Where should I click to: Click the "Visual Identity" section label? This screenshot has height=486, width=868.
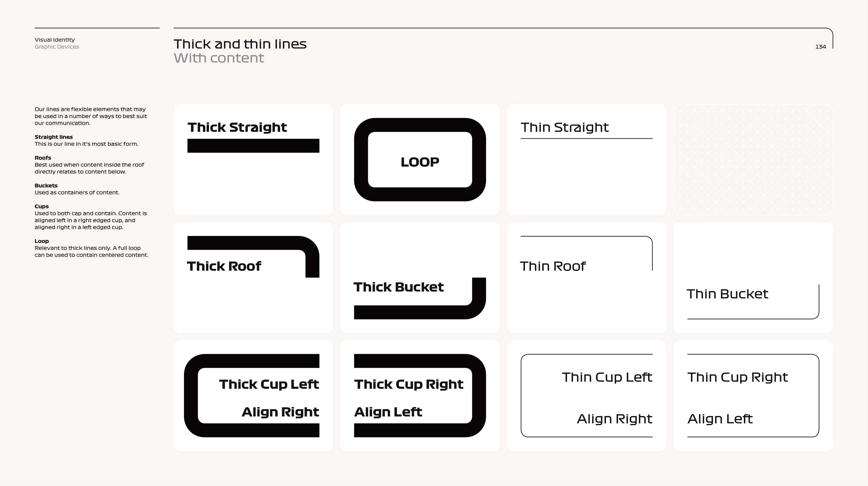pyautogui.click(x=54, y=40)
